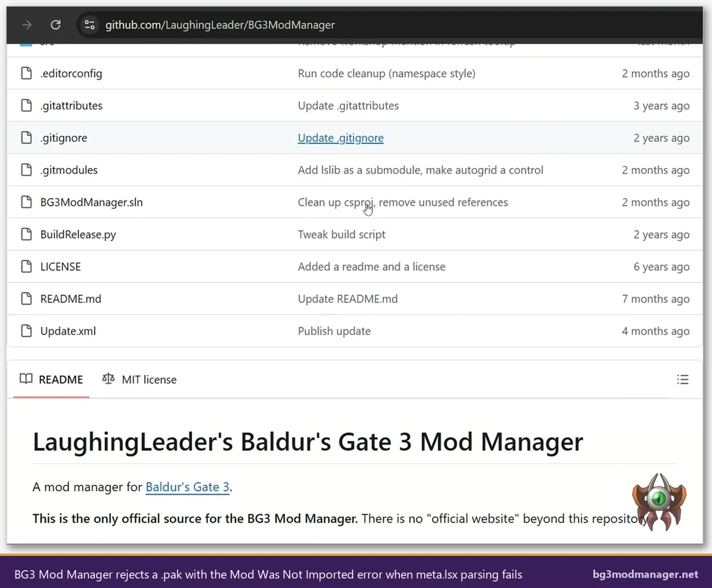Open the LICENSE file

coord(61,266)
